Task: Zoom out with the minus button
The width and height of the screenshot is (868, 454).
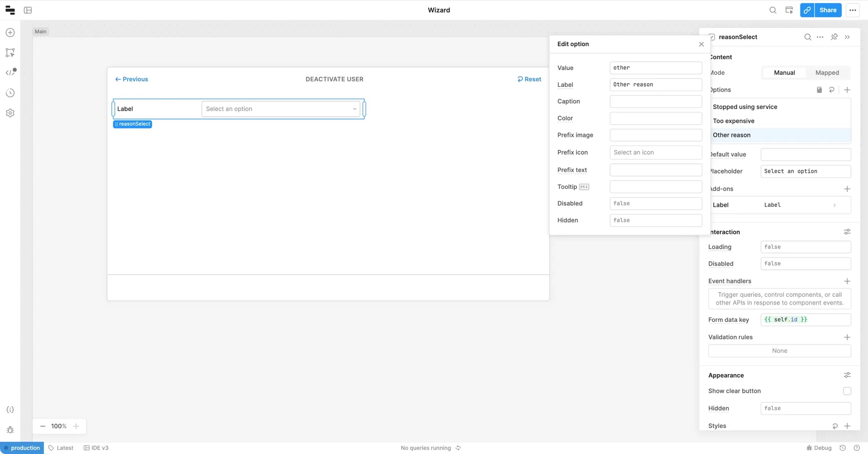Action: tap(42, 426)
